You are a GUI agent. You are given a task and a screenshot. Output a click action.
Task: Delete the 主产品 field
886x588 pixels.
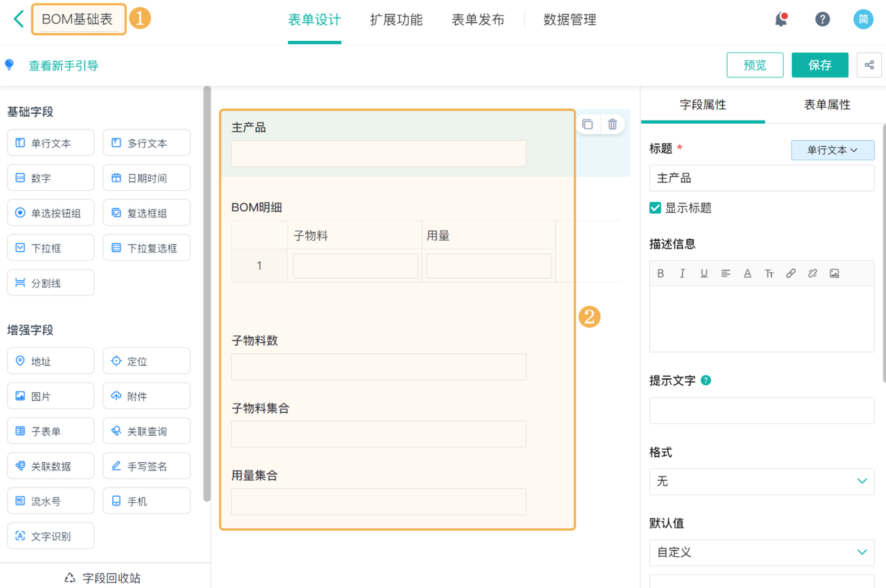pos(613,125)
